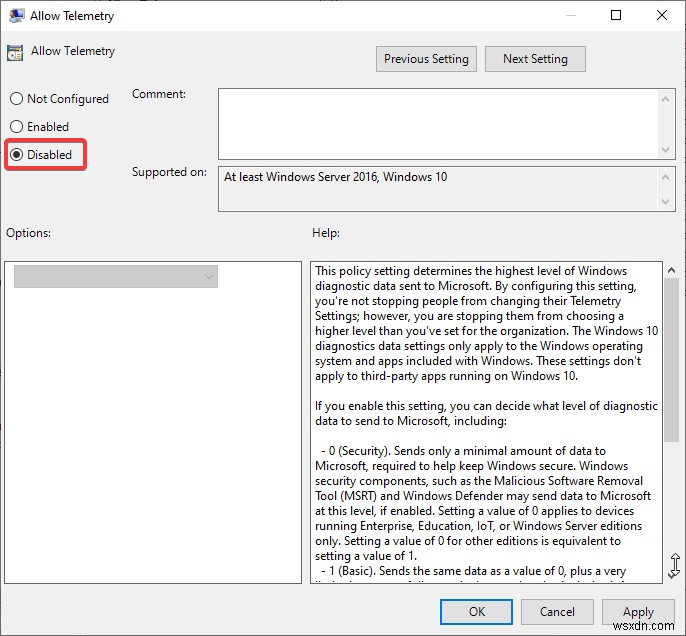Click Supported on box up arrow
The image size is (686, 636).
pos(665,177)
